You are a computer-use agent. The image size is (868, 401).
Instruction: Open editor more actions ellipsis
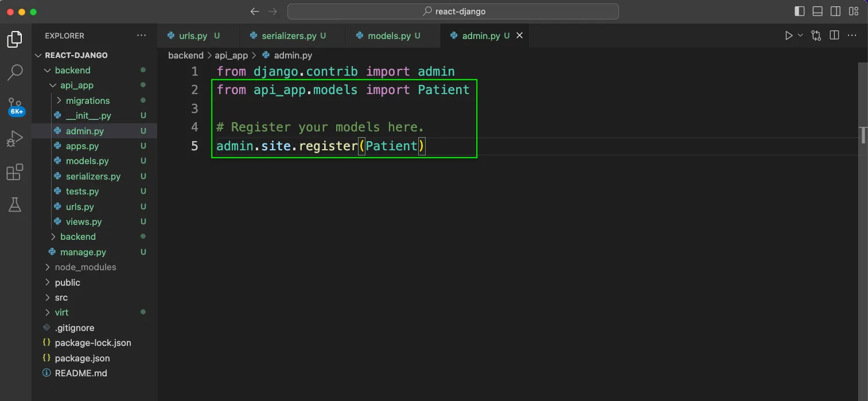click(853, 36)
